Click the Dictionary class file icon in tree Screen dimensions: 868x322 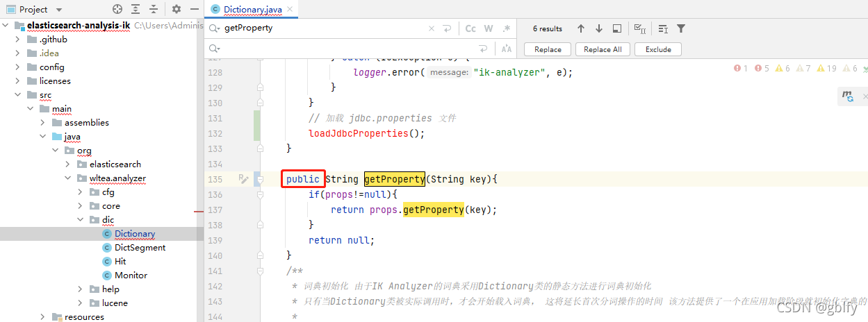106,234
